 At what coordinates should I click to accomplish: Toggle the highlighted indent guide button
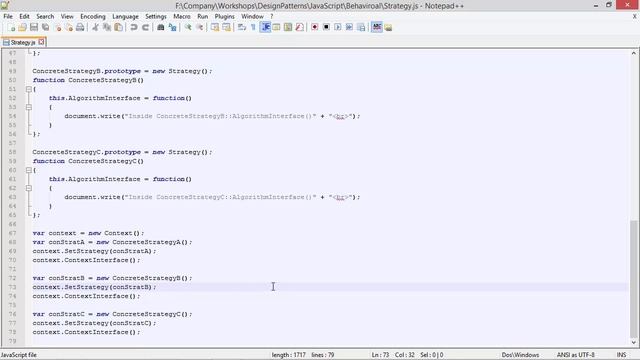click(265, 27)
